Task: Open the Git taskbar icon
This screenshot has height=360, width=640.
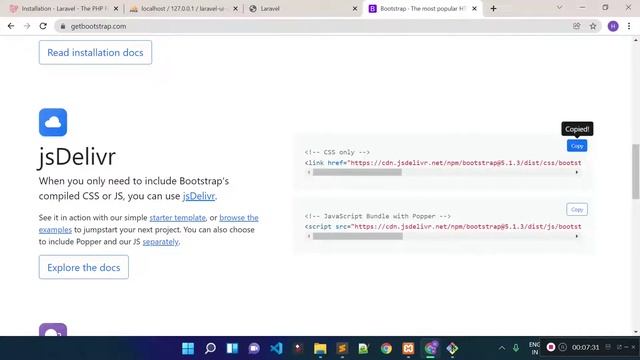Action: point(452,348)
